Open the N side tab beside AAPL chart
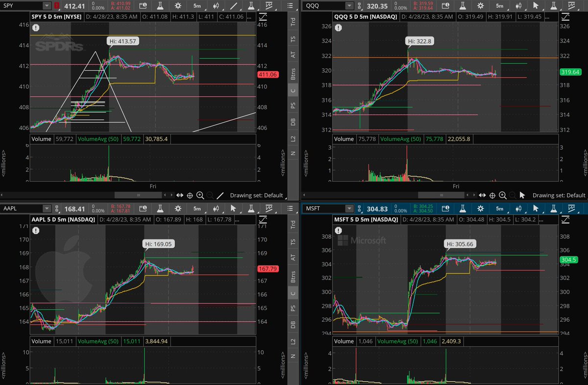Viewport: 588px width, 385px height. (x=293, y=356)
